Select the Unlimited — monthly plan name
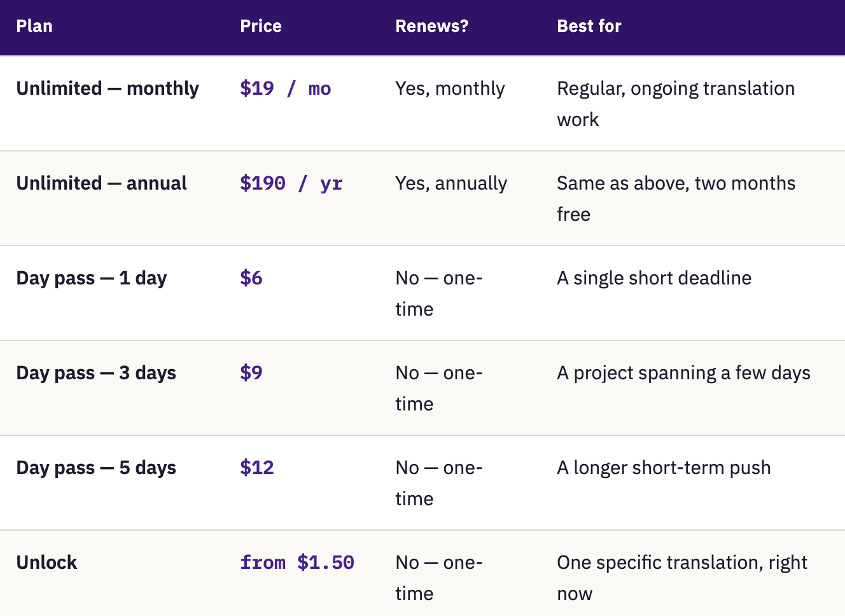 pos(108,88)
